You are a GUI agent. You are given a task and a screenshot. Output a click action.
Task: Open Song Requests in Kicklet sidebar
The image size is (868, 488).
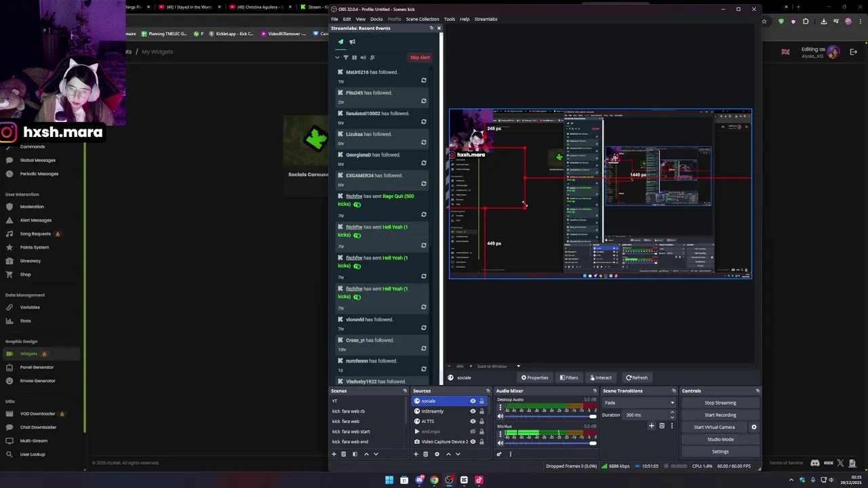(x=35, y=234)
